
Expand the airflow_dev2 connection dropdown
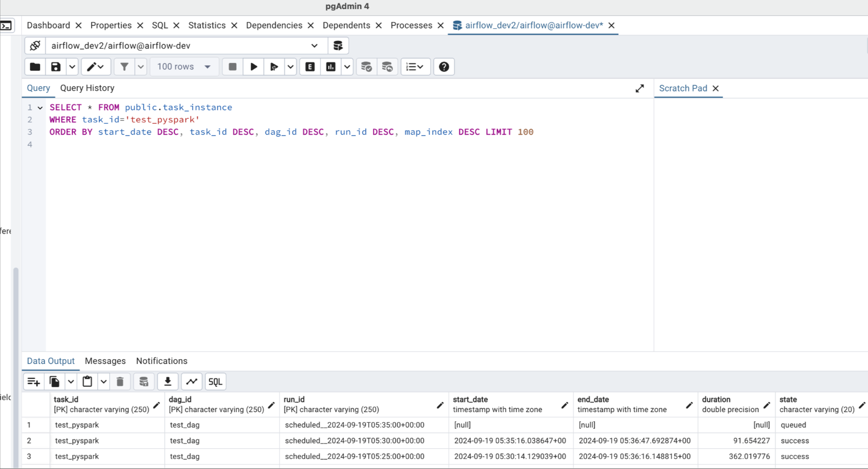(x=314, y=46)
